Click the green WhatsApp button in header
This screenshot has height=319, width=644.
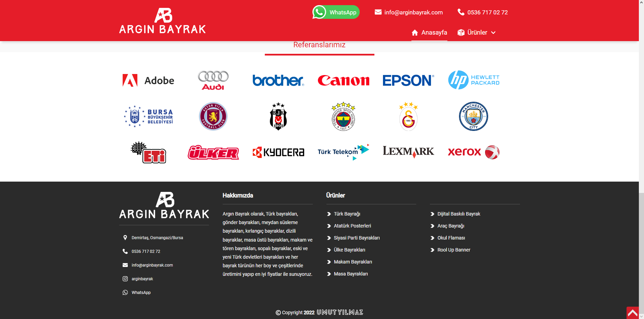pyautogui.click(x=336, y=12)
